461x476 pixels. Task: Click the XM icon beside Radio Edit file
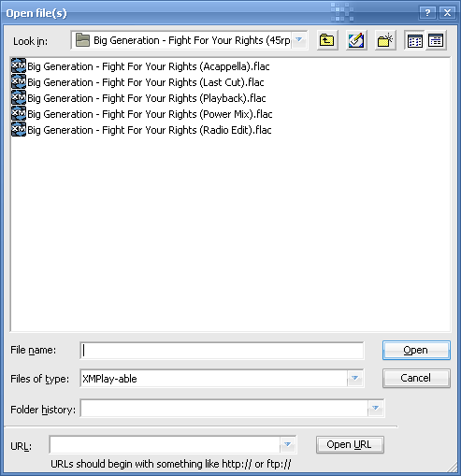pyautogui.click(x=19, y=130)
